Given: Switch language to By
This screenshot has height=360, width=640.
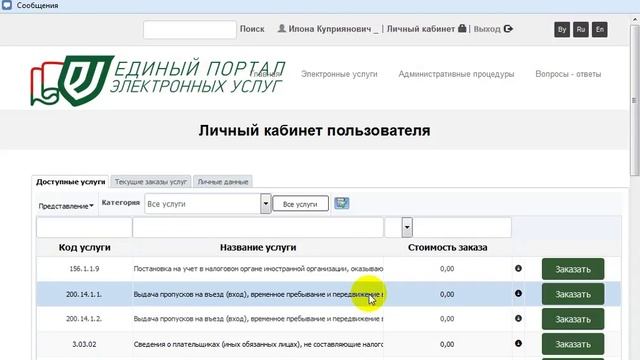Looking at the screenshot, I should (x=562, y=29).
